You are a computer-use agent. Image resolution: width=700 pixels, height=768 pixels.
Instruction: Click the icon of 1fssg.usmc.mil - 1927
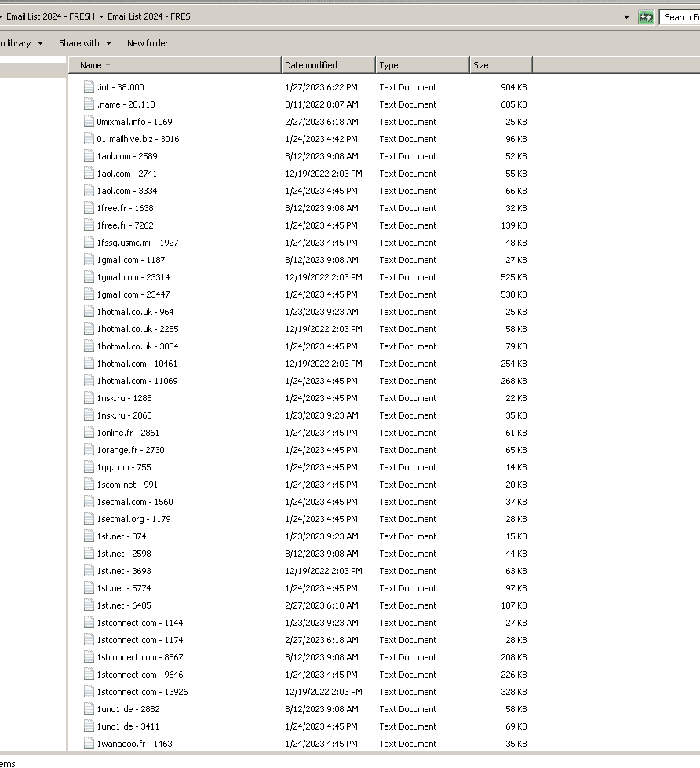click(89, 243)
